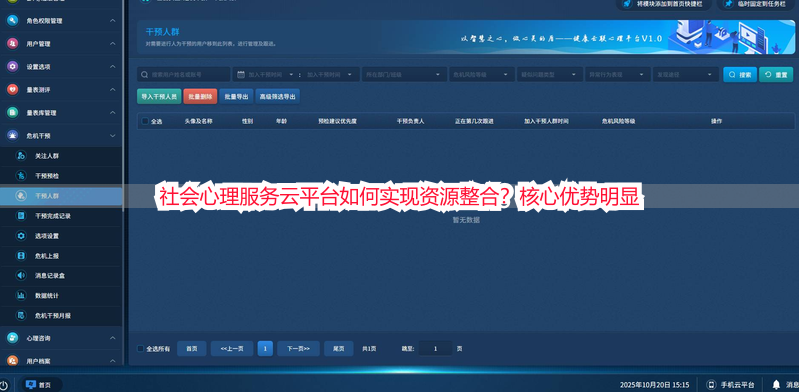Image resolution: width=799 pixels, height=392 pixels.
Task: Click the 批量导出 button
Action: point(236,96)
